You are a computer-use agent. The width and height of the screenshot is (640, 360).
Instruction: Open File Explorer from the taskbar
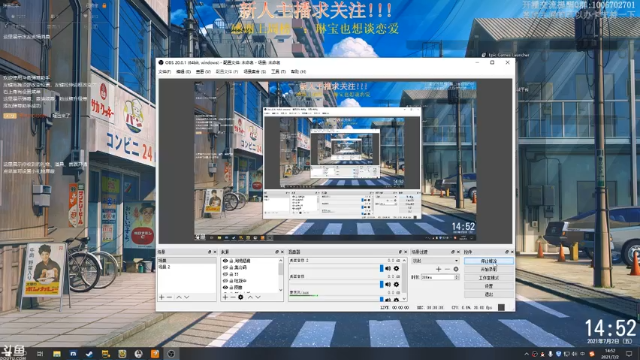click(x=57, y=354)
